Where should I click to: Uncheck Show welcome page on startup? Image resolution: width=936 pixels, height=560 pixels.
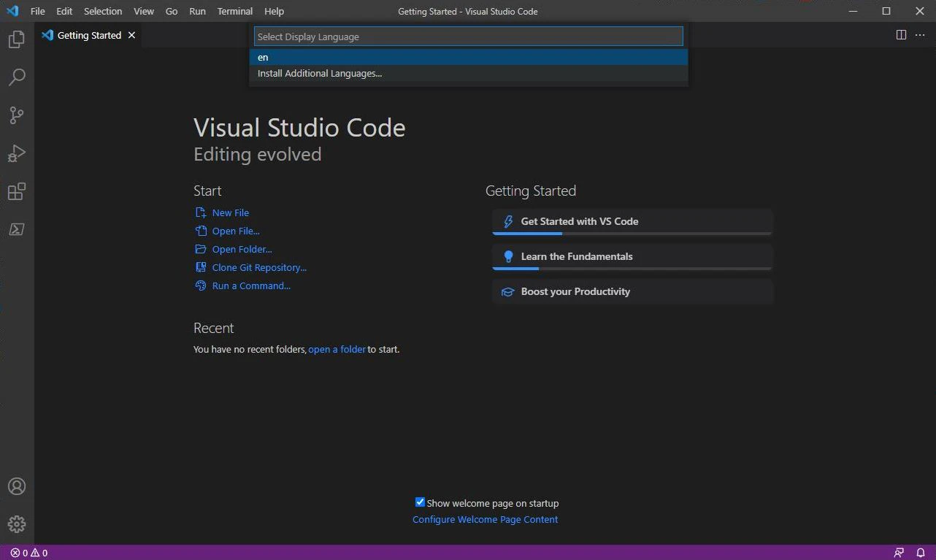pyautogui.click(x=420, y=502)
